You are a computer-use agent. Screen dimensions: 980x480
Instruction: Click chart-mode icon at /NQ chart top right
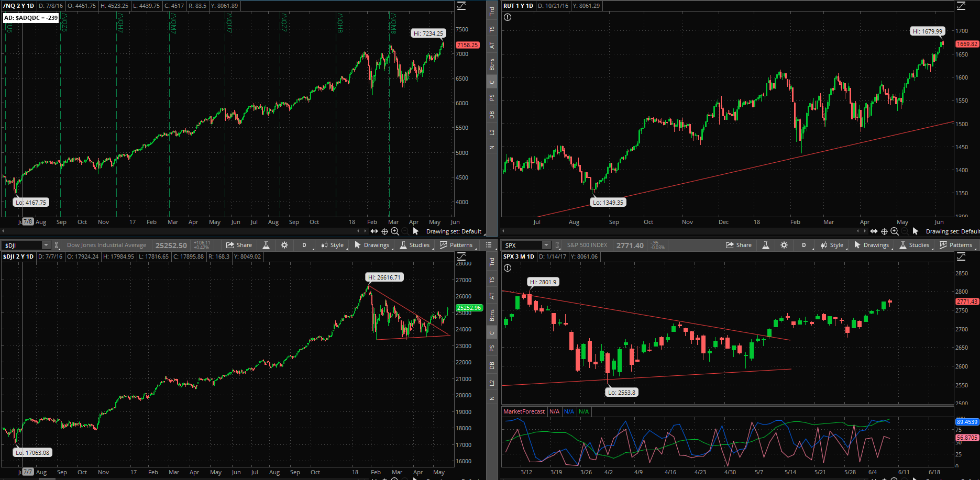click(x=461, y=6)
